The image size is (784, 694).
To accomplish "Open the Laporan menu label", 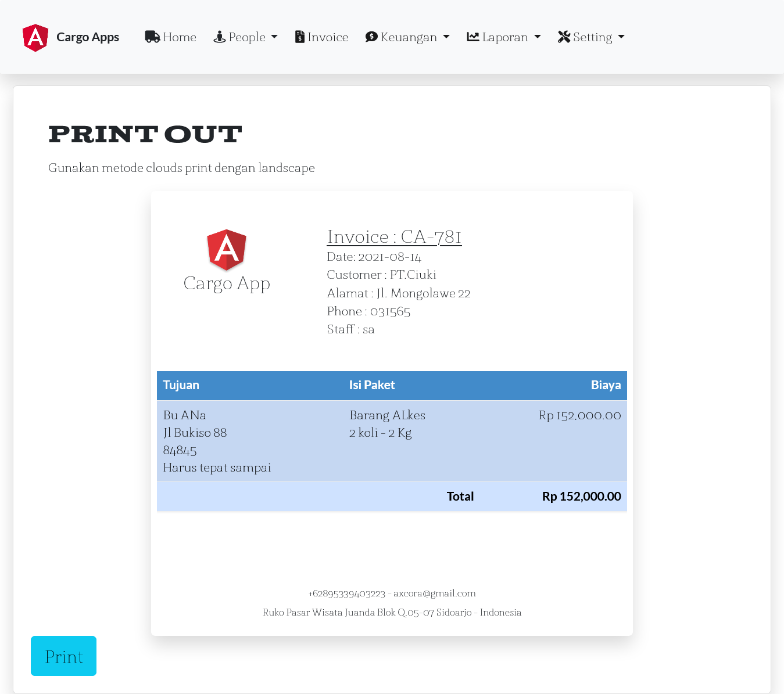I will [505, 37].
